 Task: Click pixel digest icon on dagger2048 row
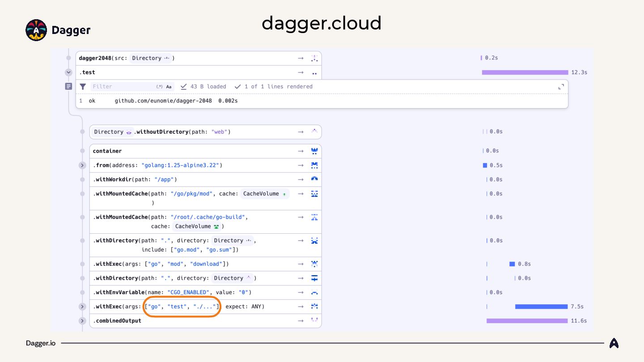coord(314,58)
